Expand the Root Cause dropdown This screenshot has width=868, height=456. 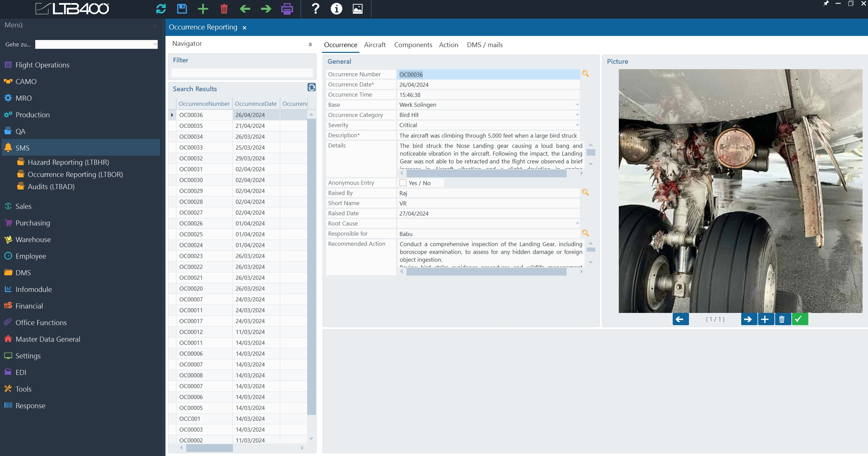(x=577, y=223)
